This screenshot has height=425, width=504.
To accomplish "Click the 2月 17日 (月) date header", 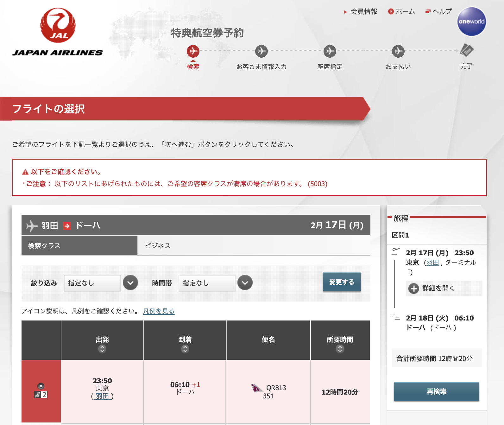I will coord(337,225).
